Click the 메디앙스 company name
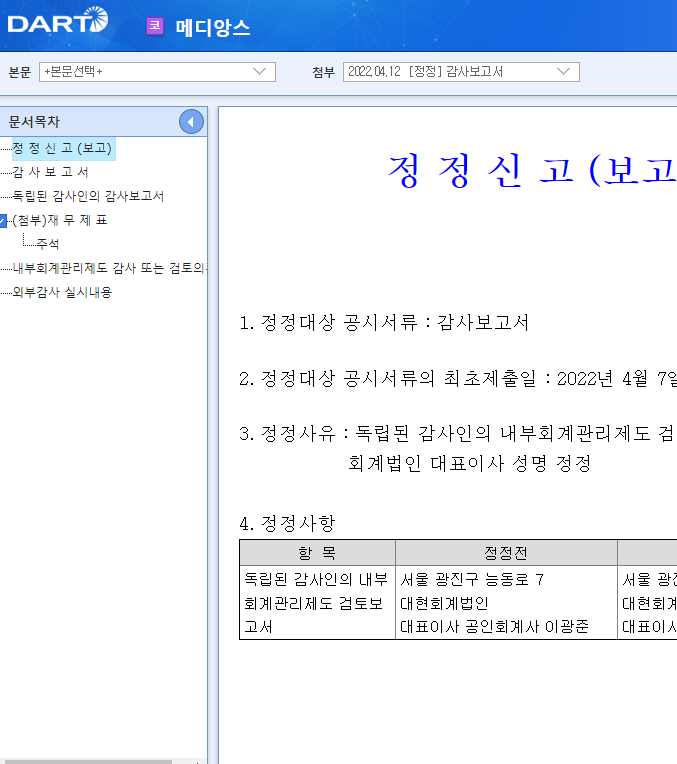677x764 pixels. (213, 27)
